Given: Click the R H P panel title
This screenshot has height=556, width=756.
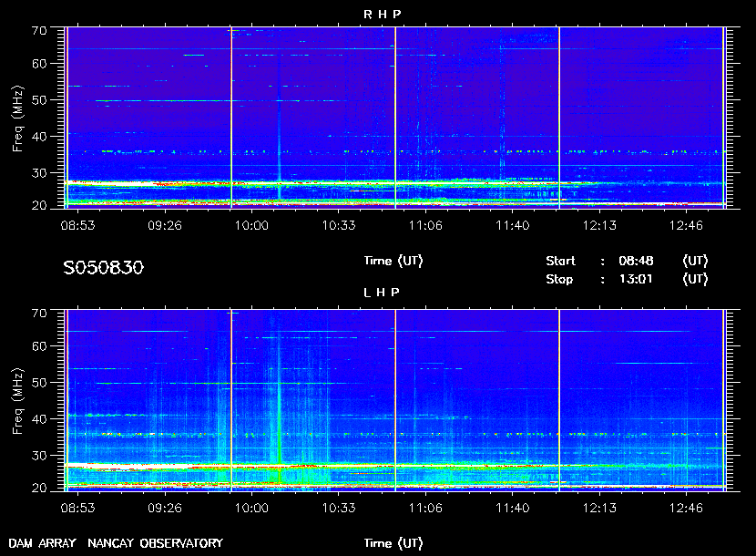Looking at the screenshot, I should pyautogui.click(x=382, y=14).
